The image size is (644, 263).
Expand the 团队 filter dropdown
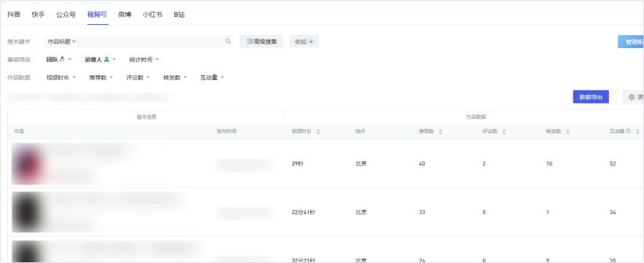59,60
